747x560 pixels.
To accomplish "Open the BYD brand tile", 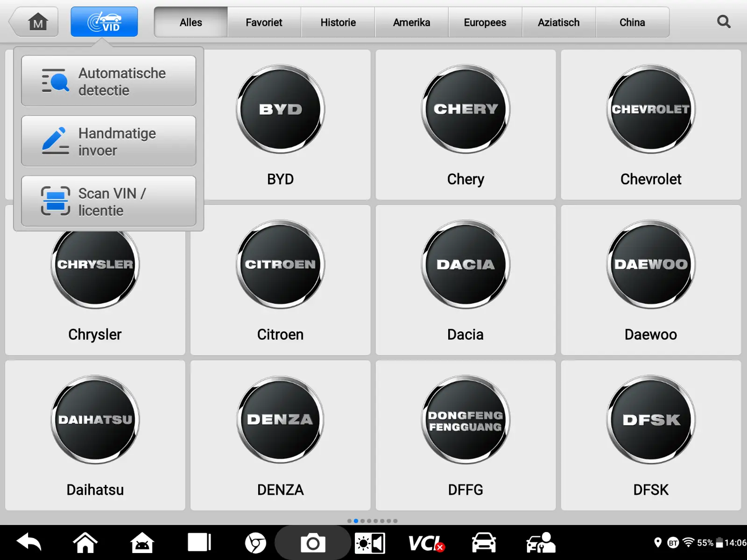I will coord(281,125).
